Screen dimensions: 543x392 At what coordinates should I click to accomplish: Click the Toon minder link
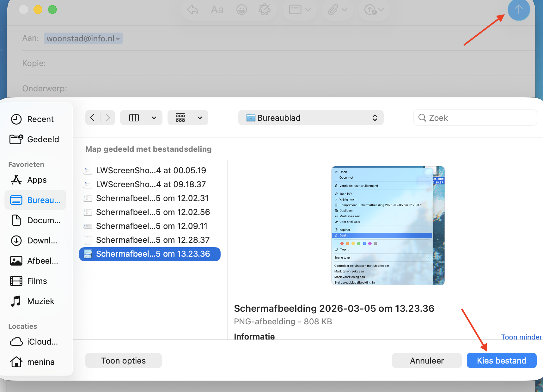click(x=521, y=337)
